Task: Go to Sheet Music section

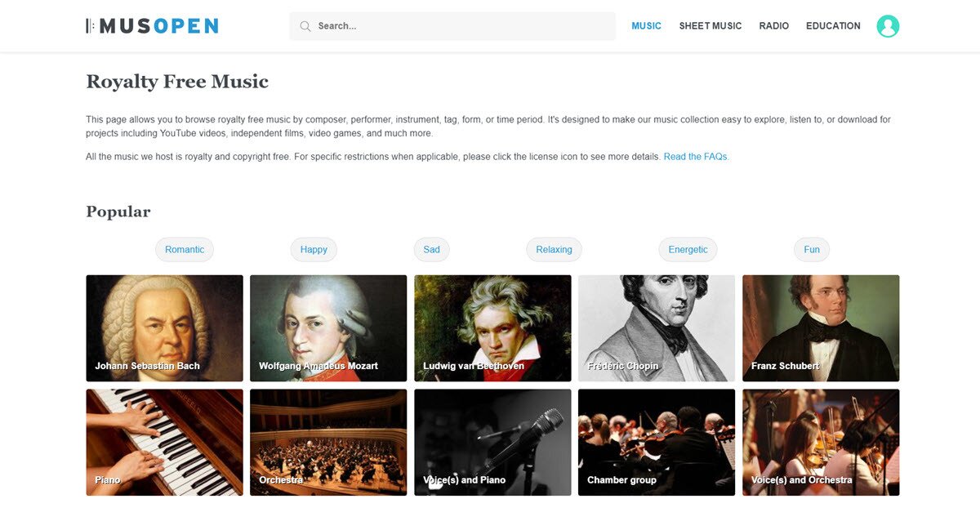Action: (710, 26)
